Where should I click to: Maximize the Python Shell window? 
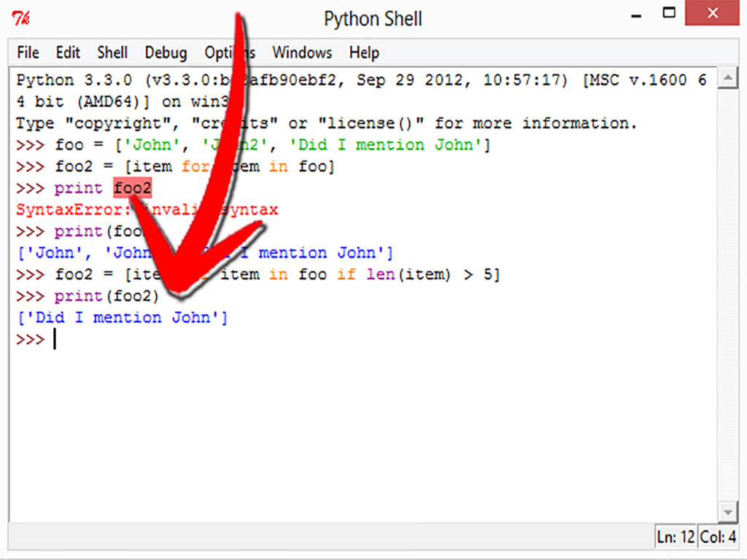(669, 13)
